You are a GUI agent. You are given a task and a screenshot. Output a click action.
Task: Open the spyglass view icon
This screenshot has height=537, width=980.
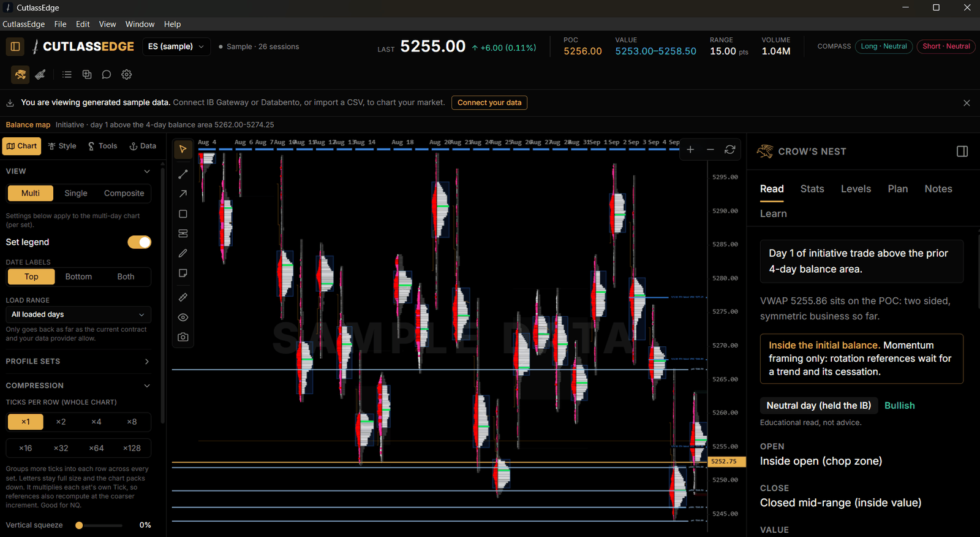tap(40, 75)
